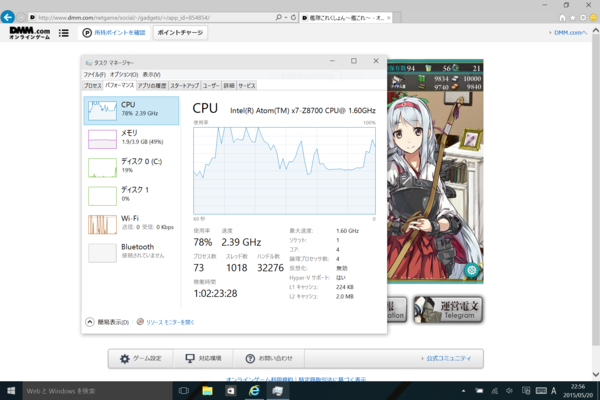Open the touch keyboard tray icon
Screen dimensions: 600x400
(x=541, y=391)
